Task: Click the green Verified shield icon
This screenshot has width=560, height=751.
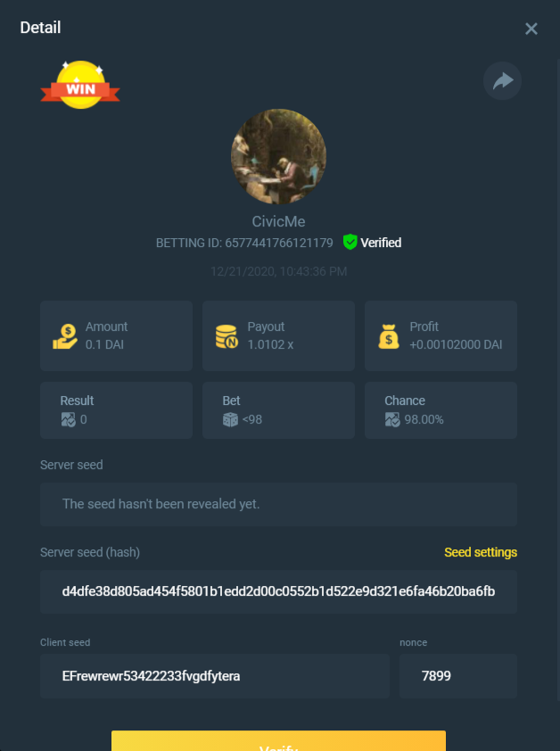Action: pyautogui.click(x=350, y=242)
